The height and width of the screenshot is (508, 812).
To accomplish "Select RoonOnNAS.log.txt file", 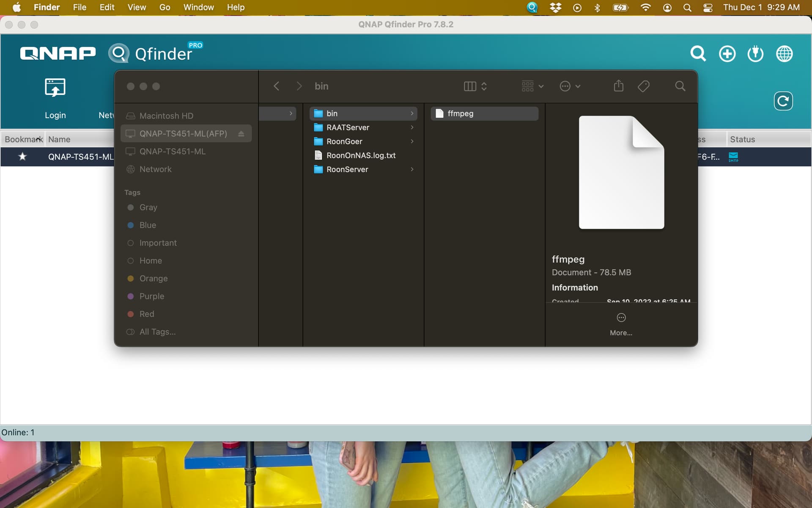I will coord(363,155).
